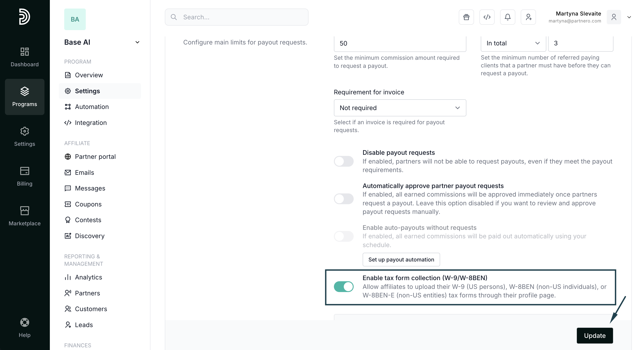Open the code brackets icon in header
Screen dimensions: 644x350
pyautogui.click(x=487, y=17)
